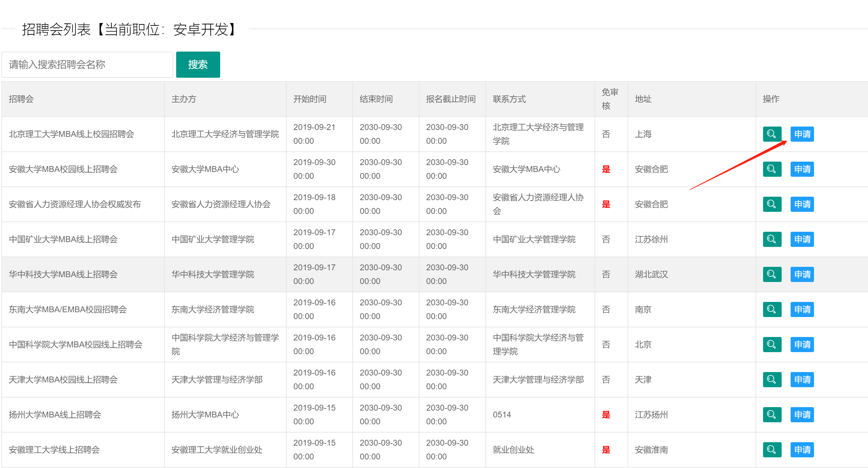Viewport: 868px width, 468px height.
Task: Click 申请 for 华中科技大学MBA线上招聘会
Action: click(802, 274)
